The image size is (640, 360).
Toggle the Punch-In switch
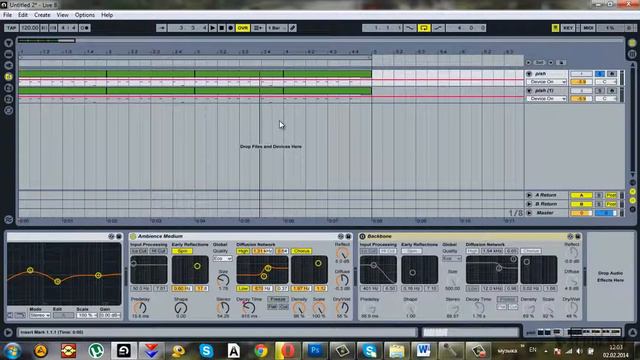(x=410, y=28)
